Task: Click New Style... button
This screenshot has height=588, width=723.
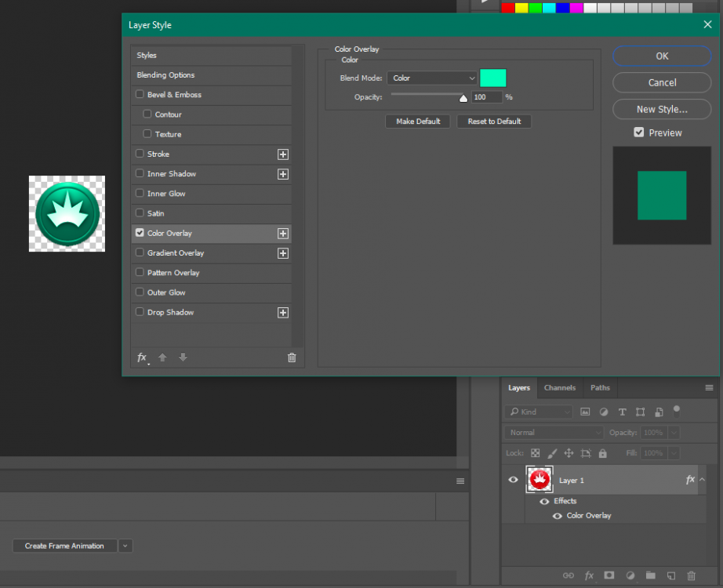Action: [x=662, y=109]
